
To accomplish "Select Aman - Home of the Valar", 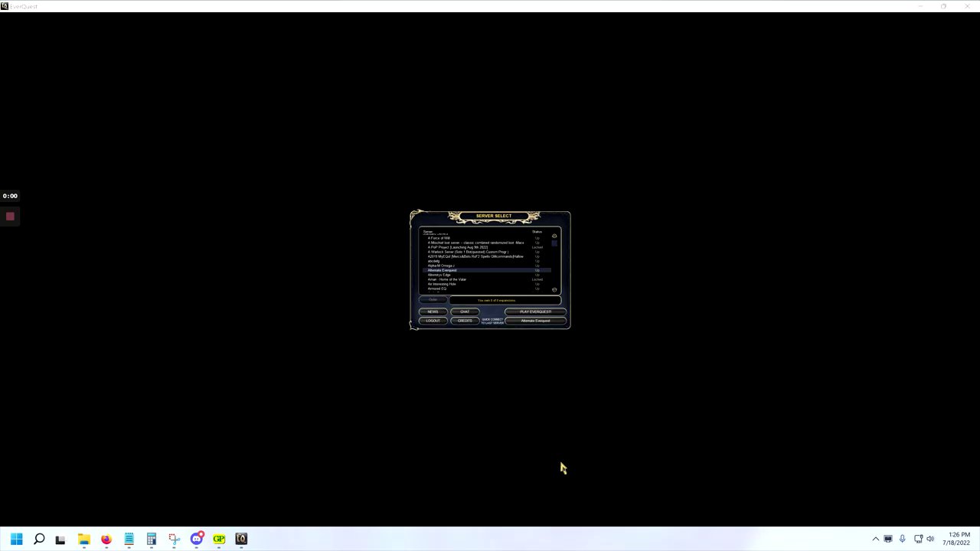I will click(486, 279).
